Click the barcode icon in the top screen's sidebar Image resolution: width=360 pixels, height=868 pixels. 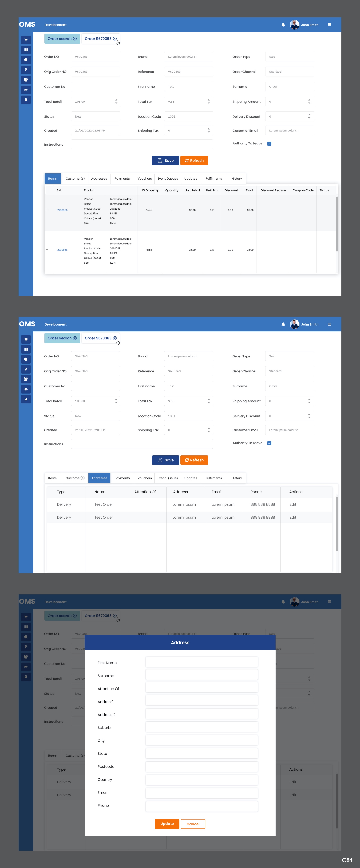26,50
